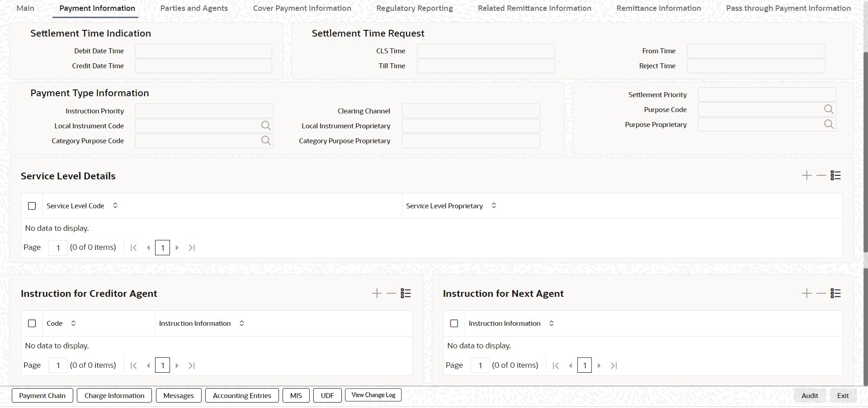
Task: Click the CLS Time field
Action: pos(486,51)
